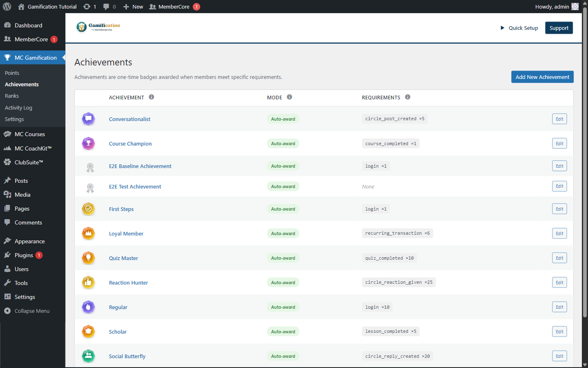Click the Loyal Member crown badge icon
Screen dimensions: 588x368
[x=88, y=233]
